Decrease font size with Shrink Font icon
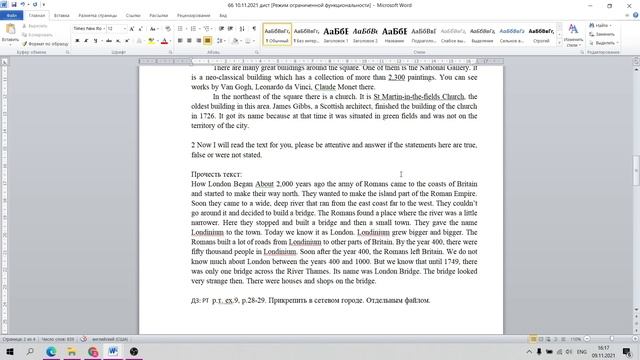Image resolution: width=640 pixels, height=360 pixels. [x=140, y=29]
